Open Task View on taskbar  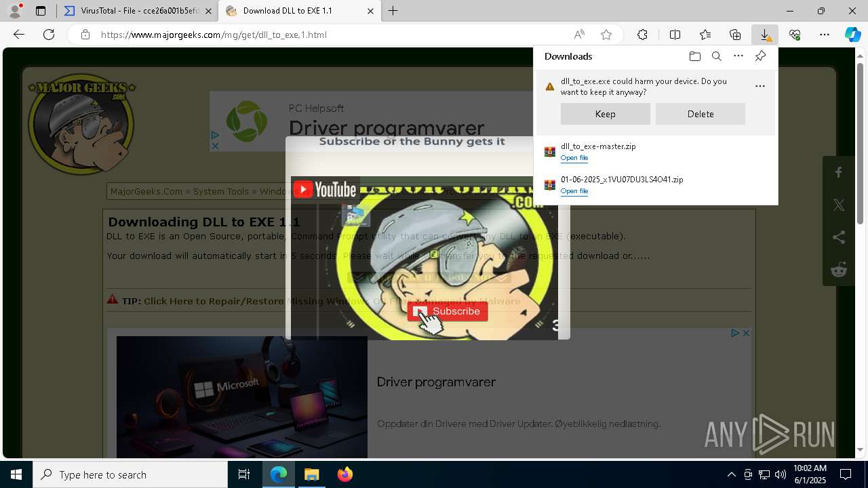(244, 474)
